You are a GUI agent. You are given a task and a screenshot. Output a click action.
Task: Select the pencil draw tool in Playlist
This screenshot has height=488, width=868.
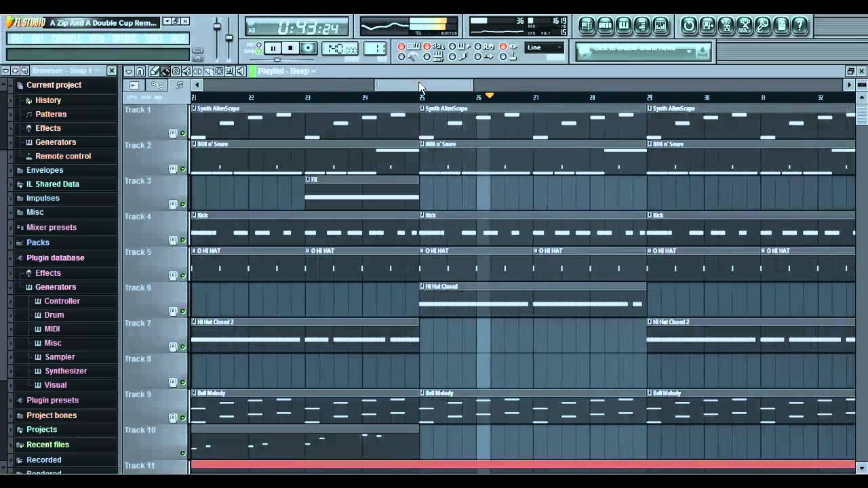[155, 71]
